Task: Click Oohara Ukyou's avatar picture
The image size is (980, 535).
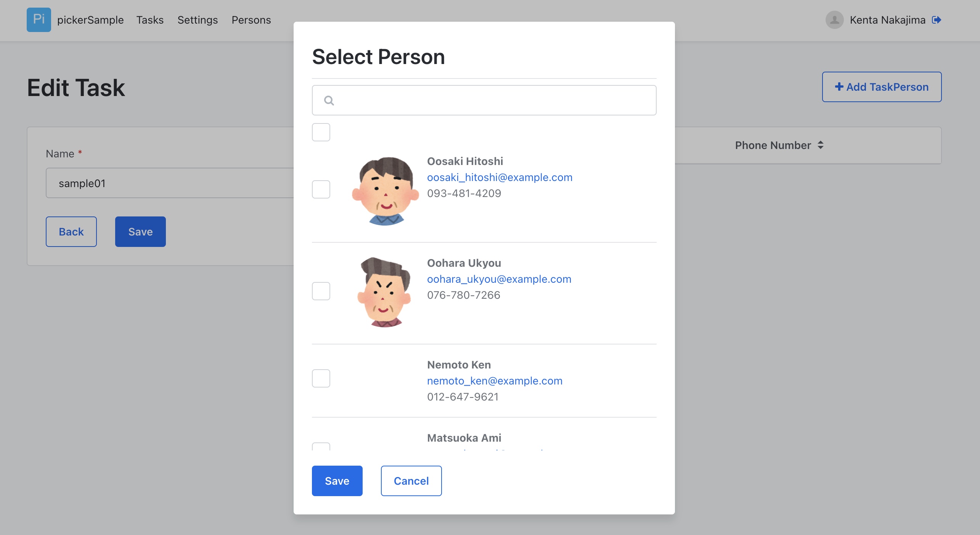Action: click(384, 292)
